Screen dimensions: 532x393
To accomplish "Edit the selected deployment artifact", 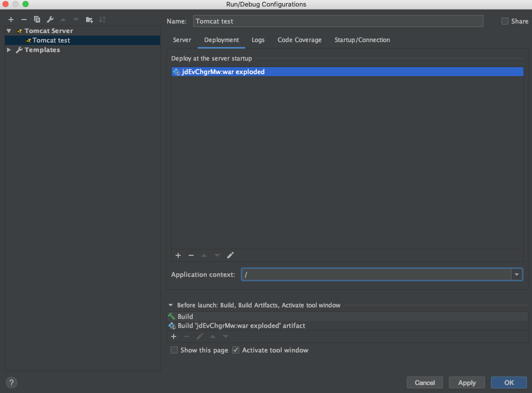I will pyautogui.click(x=230, y=255).
